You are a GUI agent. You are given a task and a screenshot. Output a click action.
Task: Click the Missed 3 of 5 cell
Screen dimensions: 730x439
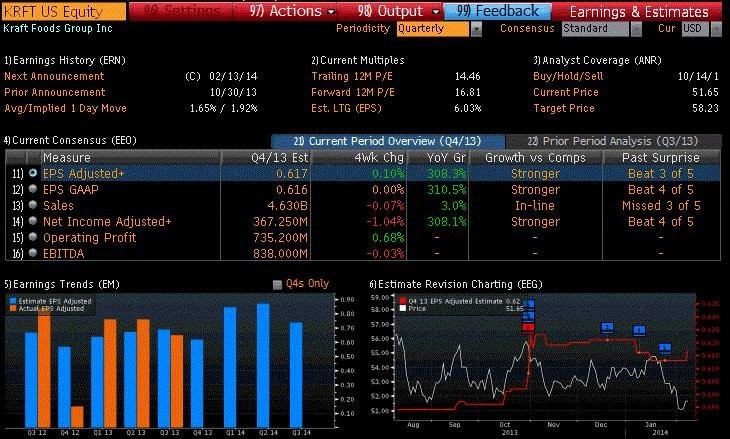[661, 205]
